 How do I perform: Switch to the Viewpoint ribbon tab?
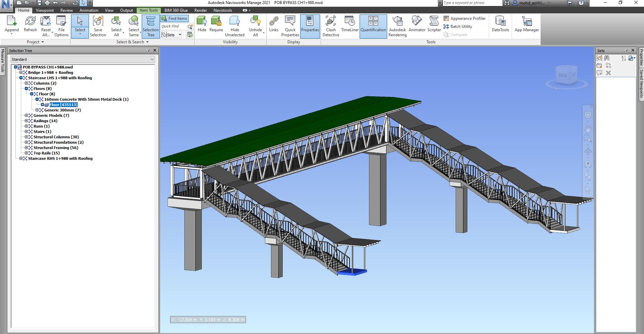click(x=45, y=10)
